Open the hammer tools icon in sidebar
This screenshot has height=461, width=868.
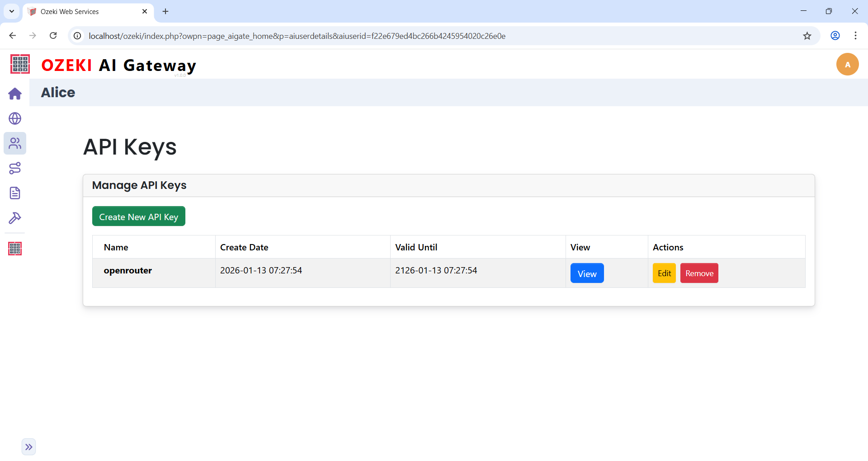click(15, 218)
